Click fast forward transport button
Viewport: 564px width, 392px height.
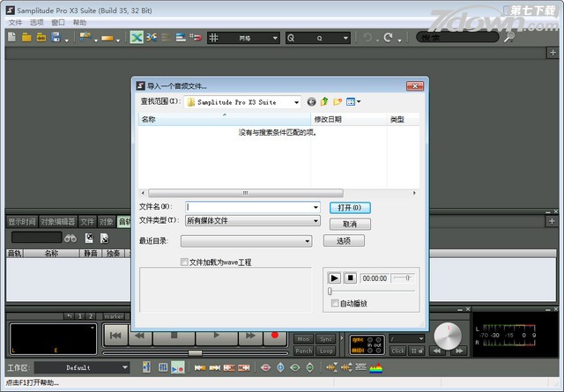tap(250, 335)
